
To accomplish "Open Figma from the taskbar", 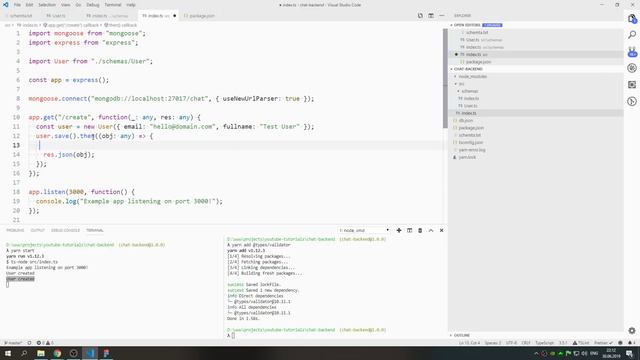I will pos(106,353).
